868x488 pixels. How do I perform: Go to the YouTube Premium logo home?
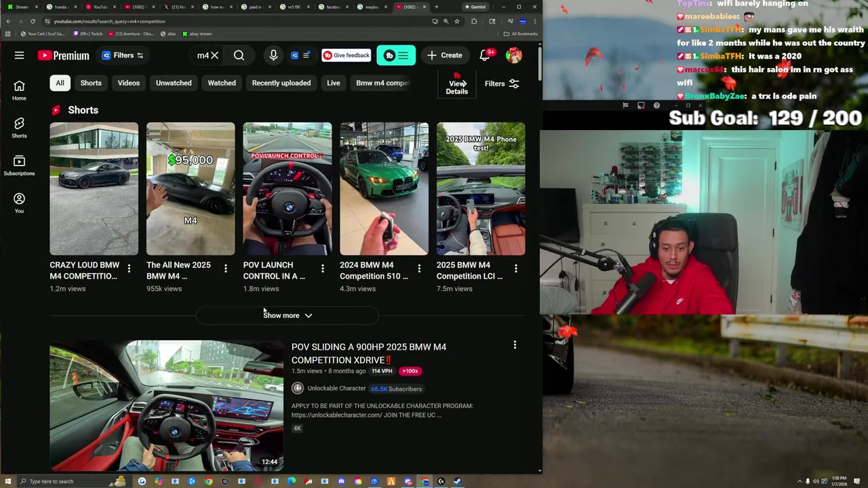tap(63, 56)
